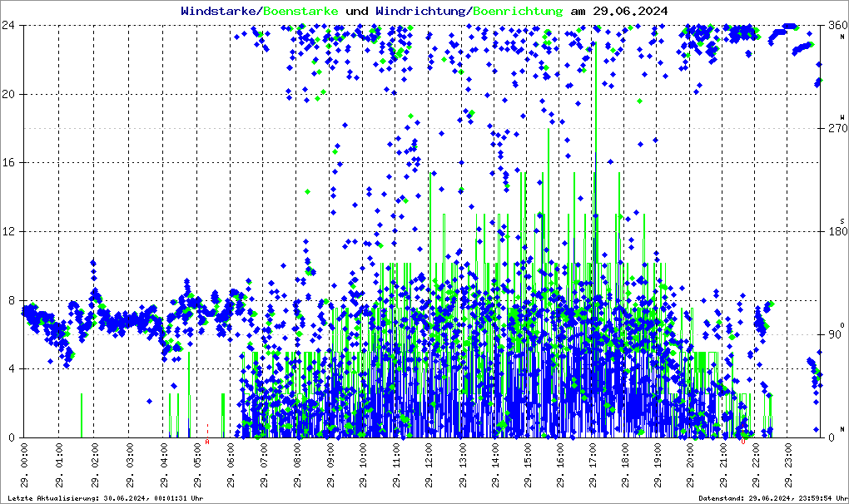The width and height of the screenshot is (849, 504).
Task: Click the time label '29. 02:00'
Action: click(94, 466)
